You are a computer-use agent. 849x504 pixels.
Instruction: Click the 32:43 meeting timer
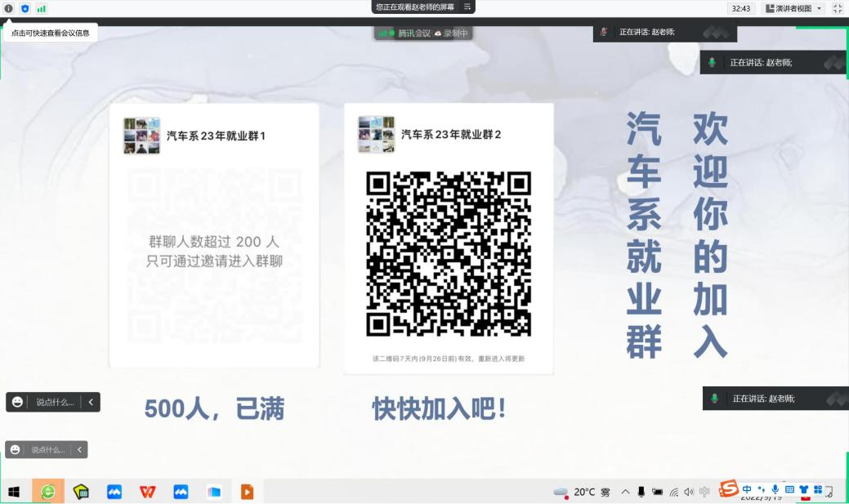tap(740, 8)
